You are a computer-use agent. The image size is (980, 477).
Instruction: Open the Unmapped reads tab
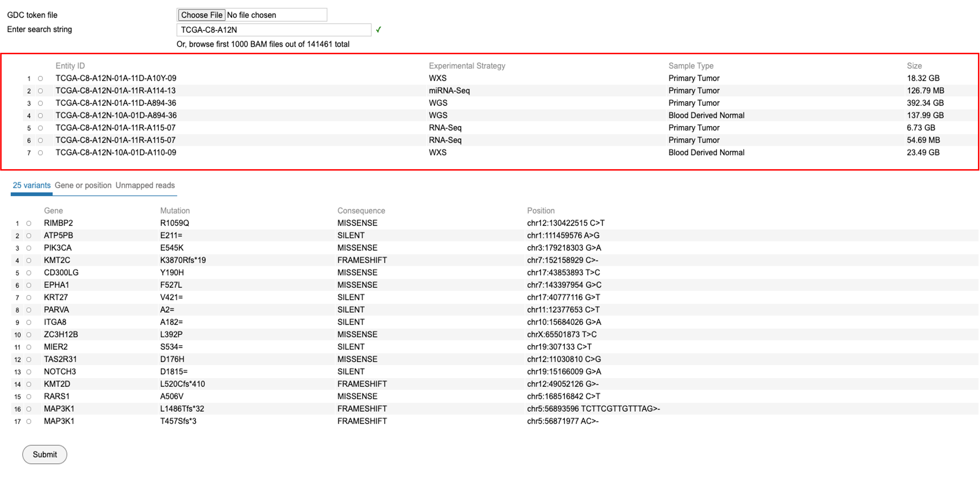[x=145, y=185]
